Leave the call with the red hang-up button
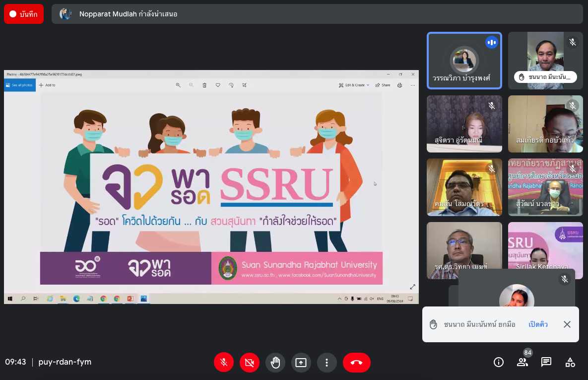This screenshot has width=588, height=380. 356,363
